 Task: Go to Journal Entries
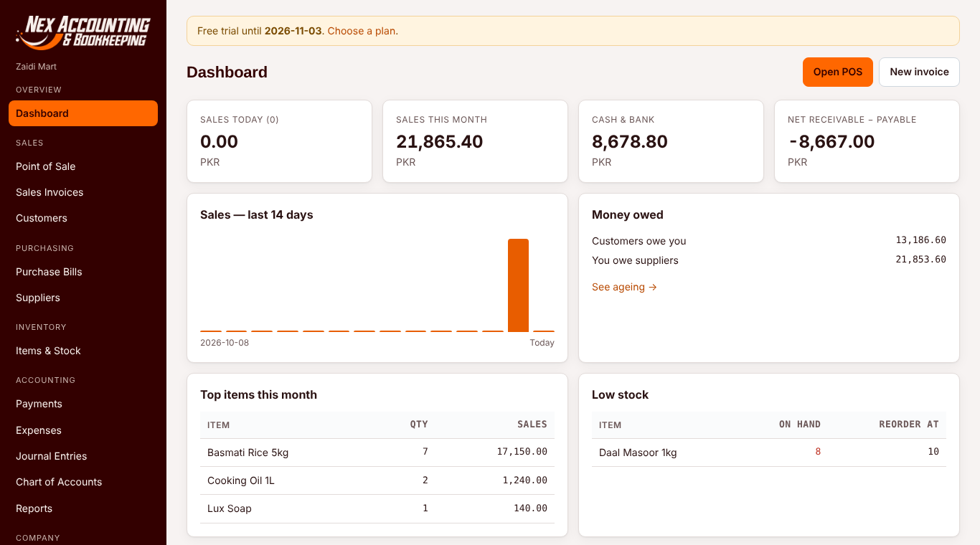tap(83, 456)
